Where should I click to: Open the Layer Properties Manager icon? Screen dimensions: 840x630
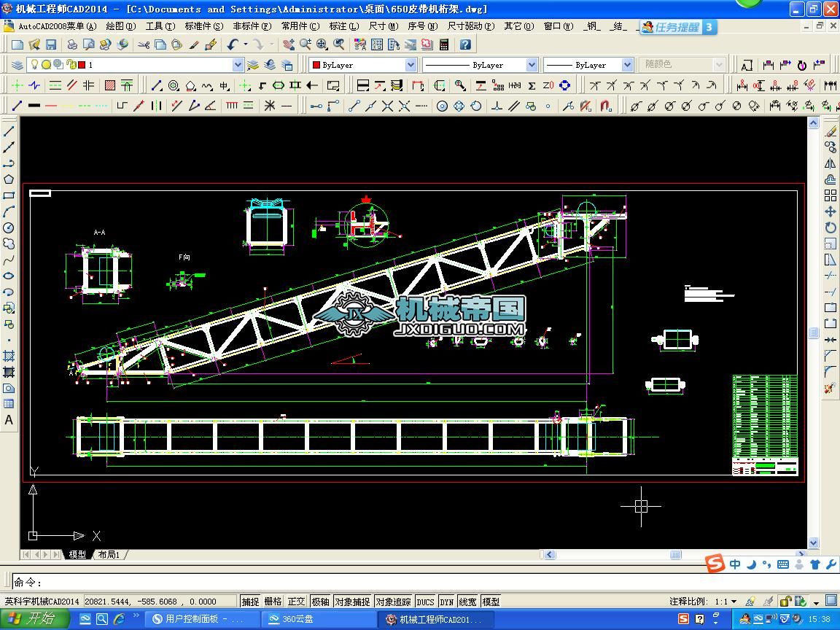(x=17, y=65)
